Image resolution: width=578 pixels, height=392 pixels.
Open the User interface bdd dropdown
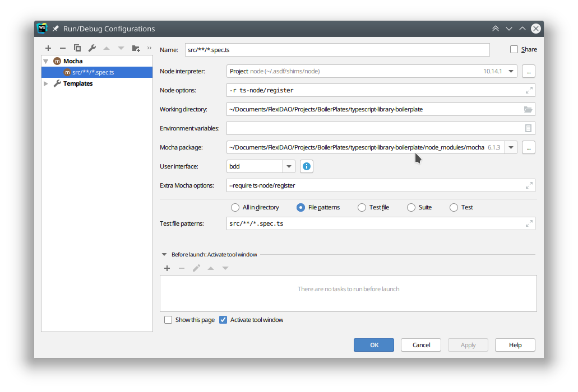289,166
